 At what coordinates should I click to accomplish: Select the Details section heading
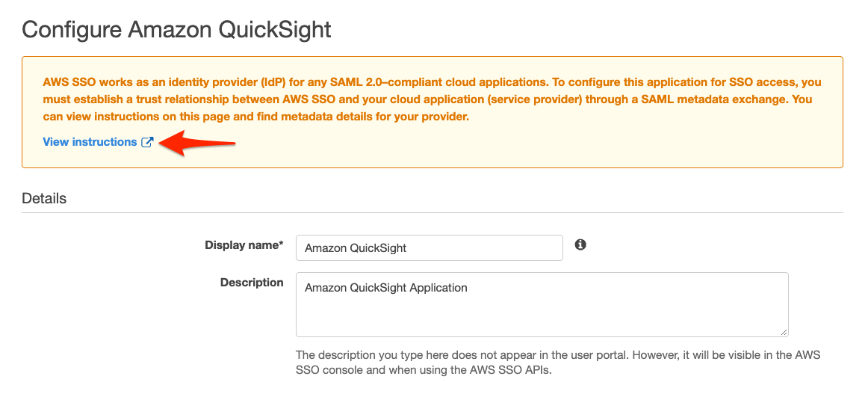click(44, 199)
